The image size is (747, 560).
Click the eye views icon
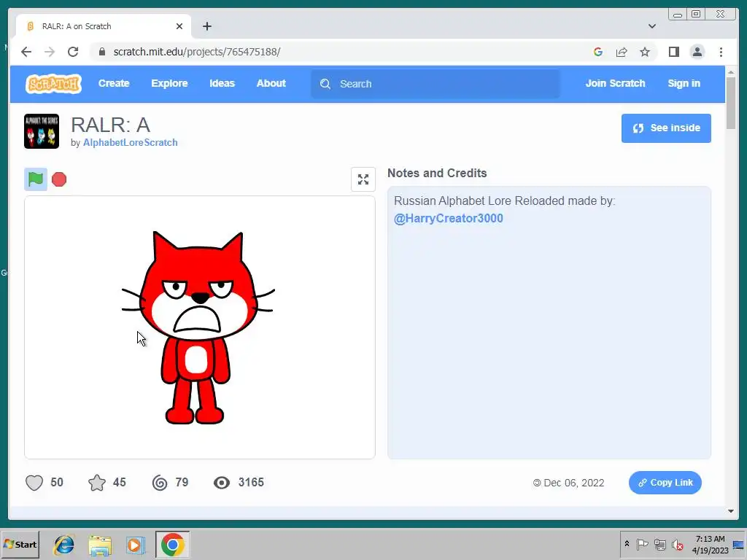222,483
